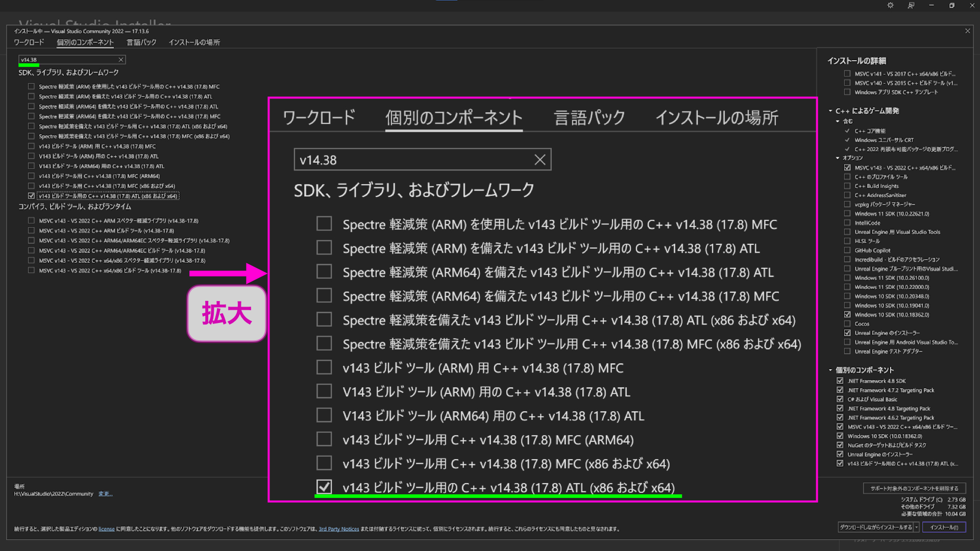The width and height of the screenshot is (980, 551).
Task: Enable vcpkg パッケージ マネージャー option
Action: (x=847, y=204)
